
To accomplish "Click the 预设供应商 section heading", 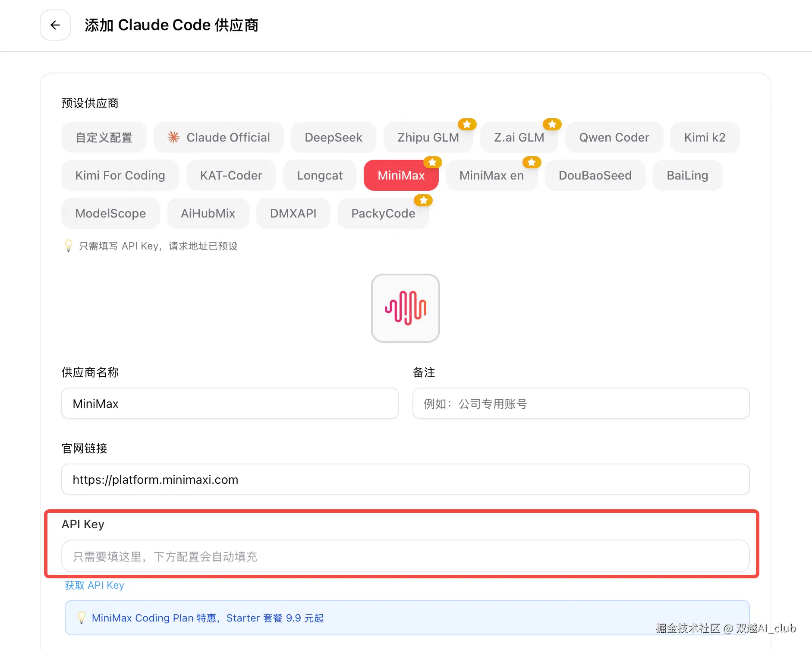I will coord(90,103).
